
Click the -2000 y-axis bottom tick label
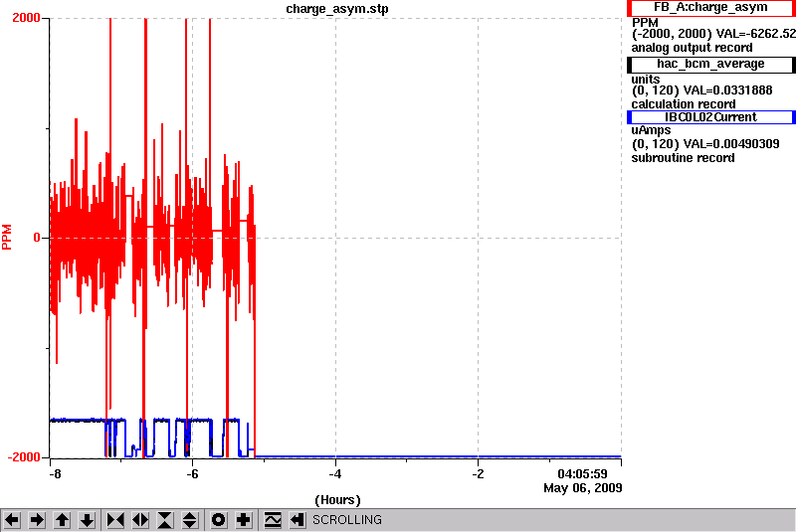coord(24,457)
